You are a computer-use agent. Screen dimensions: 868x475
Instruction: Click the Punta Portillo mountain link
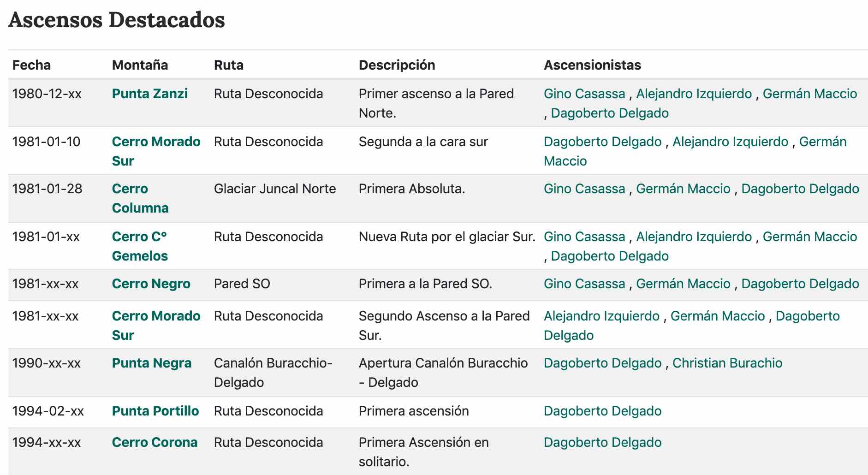pyautogui.click(x=155, y=411)
